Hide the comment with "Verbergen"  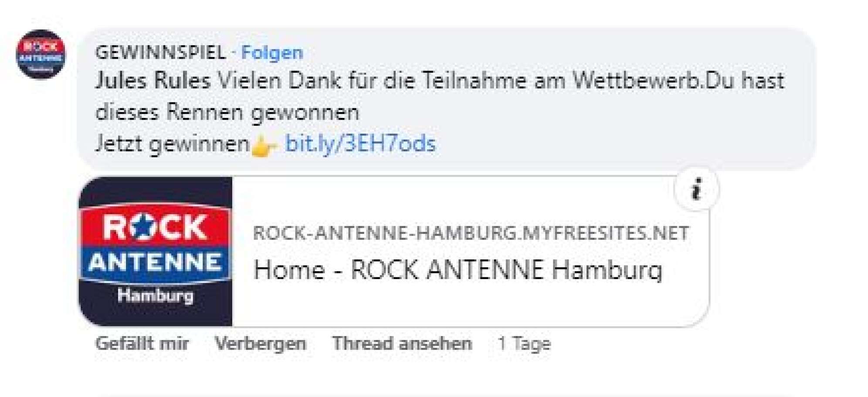pos(260,344)
